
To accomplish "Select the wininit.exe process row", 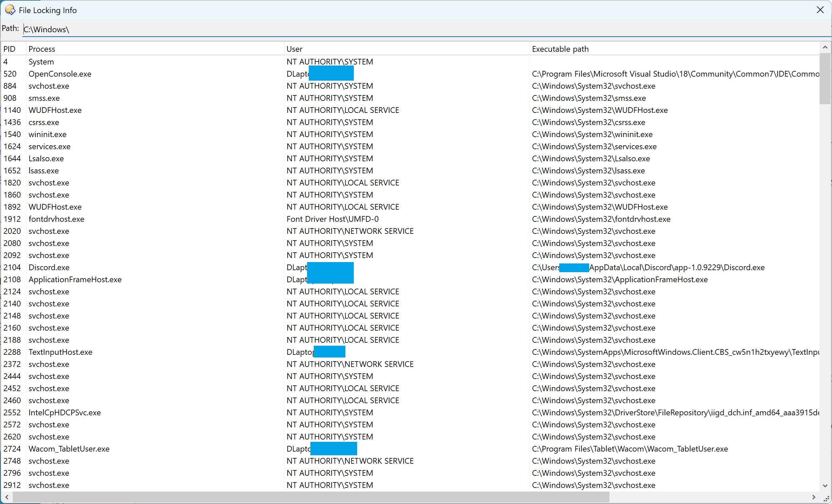I will (x=410, y=135).
